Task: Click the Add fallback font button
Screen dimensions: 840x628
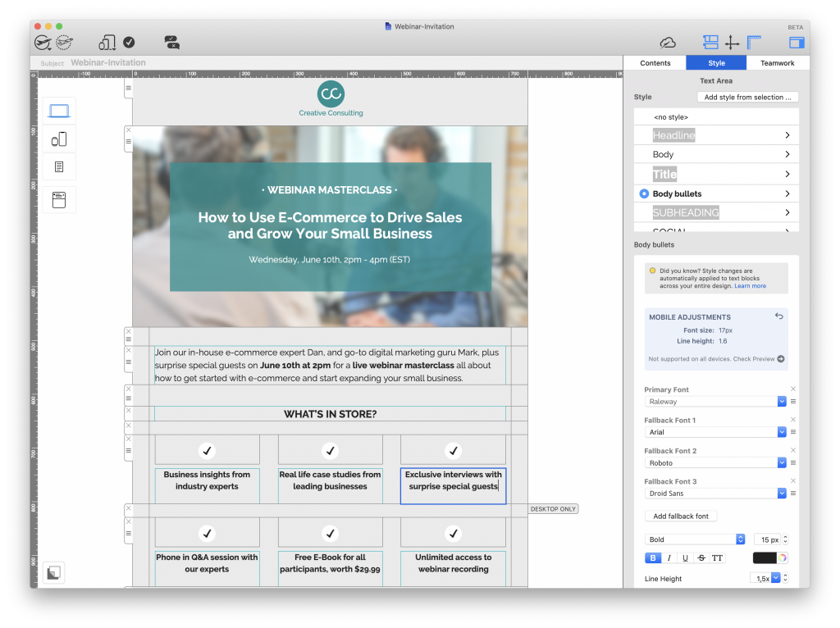Action: pos(681,517)
